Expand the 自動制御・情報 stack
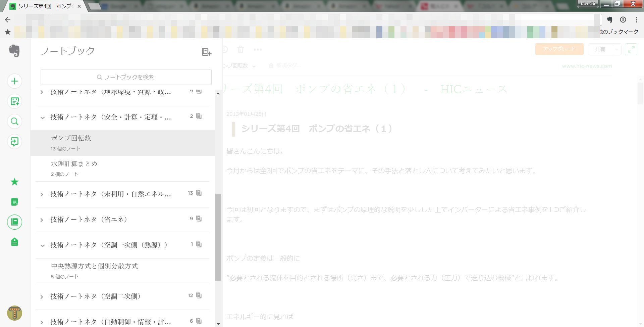 42,322
